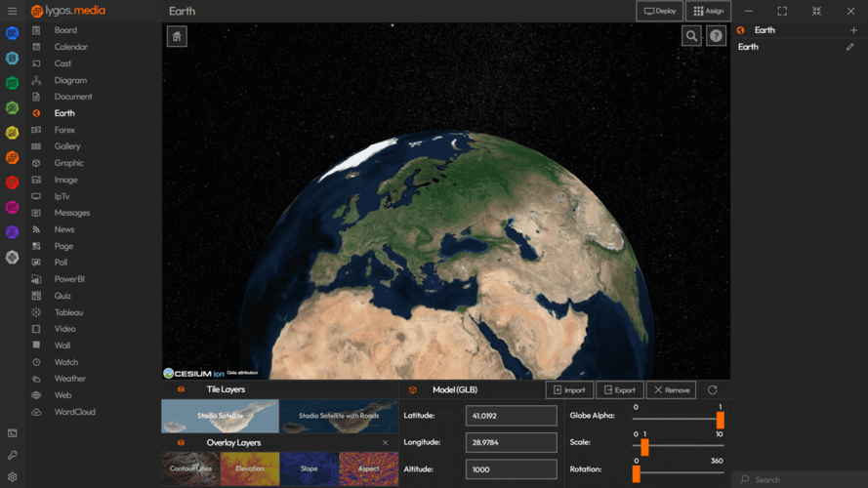Open the settings gear in sidebar
868x488 pixels.
[12, 477]
